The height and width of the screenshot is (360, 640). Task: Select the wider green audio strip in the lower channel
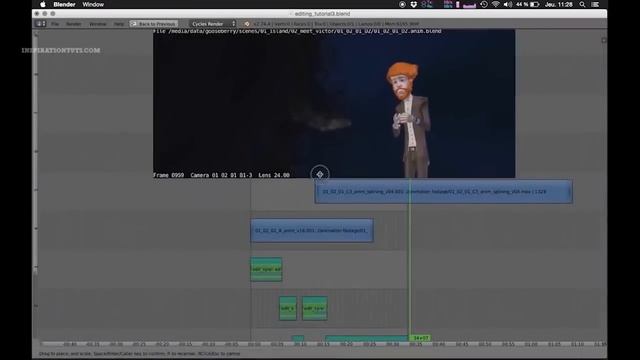(x=315, y=308)
